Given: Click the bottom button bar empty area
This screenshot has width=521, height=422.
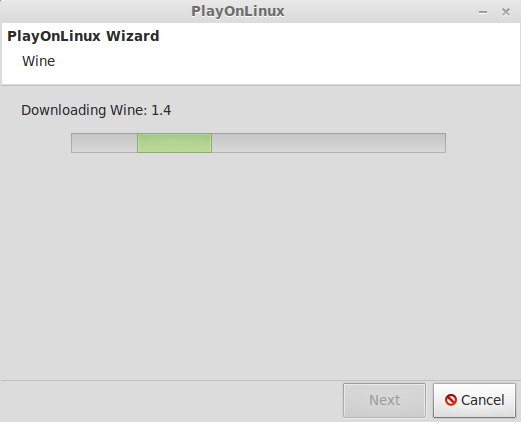Looking at the screenshot, I should (x=170, y=400).
